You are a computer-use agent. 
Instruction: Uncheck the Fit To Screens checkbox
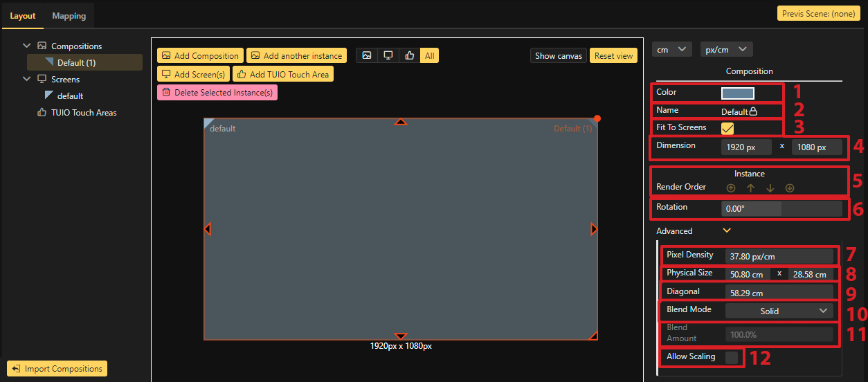727,128
